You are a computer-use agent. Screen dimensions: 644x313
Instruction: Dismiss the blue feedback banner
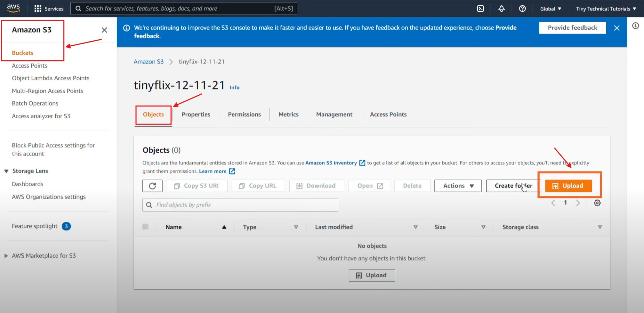click(617, 28)
